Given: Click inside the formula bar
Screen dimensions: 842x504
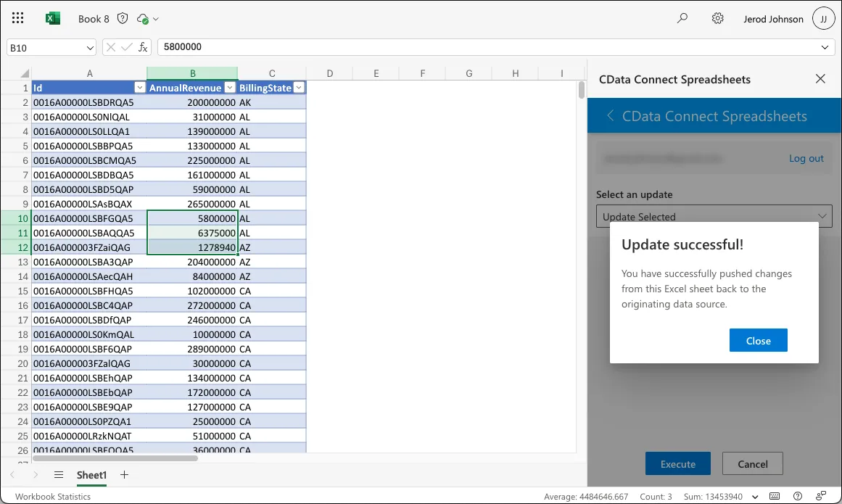Looking at the screenshot, I should [290, 46].
